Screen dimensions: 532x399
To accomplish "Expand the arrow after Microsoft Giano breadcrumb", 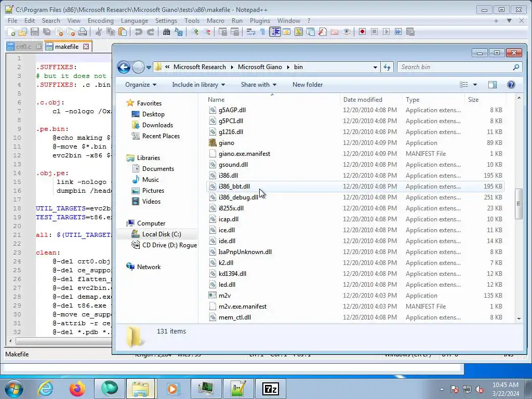I will tap(288, 67).
